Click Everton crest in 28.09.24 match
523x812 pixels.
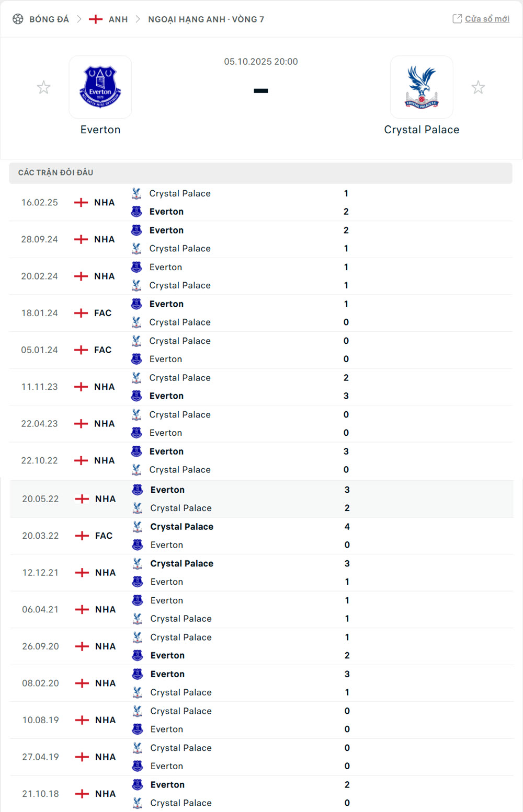(137, 230)
